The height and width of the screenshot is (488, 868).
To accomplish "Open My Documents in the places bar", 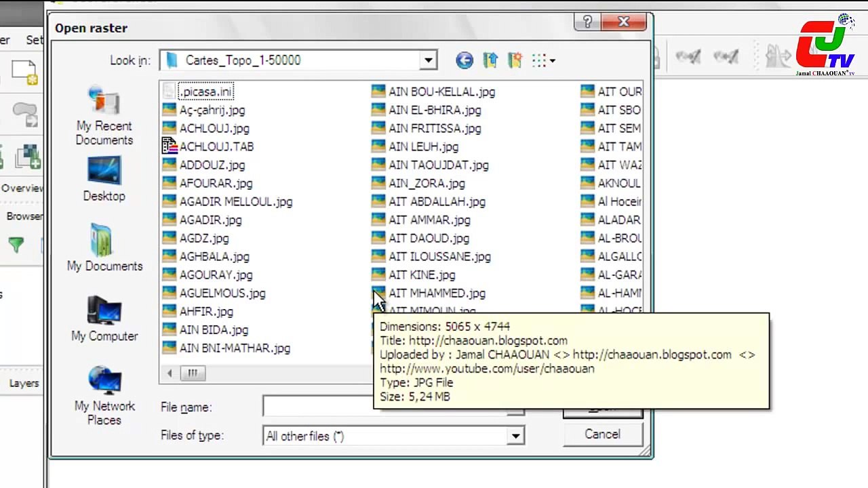I will [104, 248].
